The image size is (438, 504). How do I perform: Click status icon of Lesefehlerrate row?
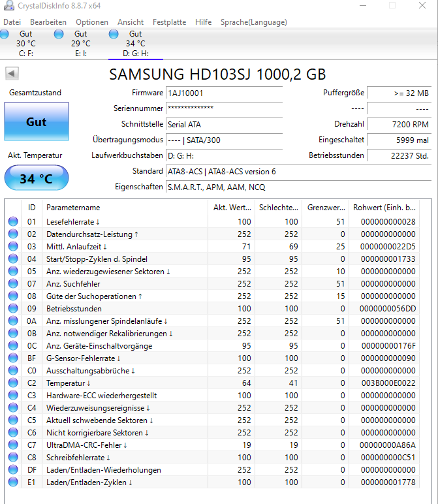point(13,221)
